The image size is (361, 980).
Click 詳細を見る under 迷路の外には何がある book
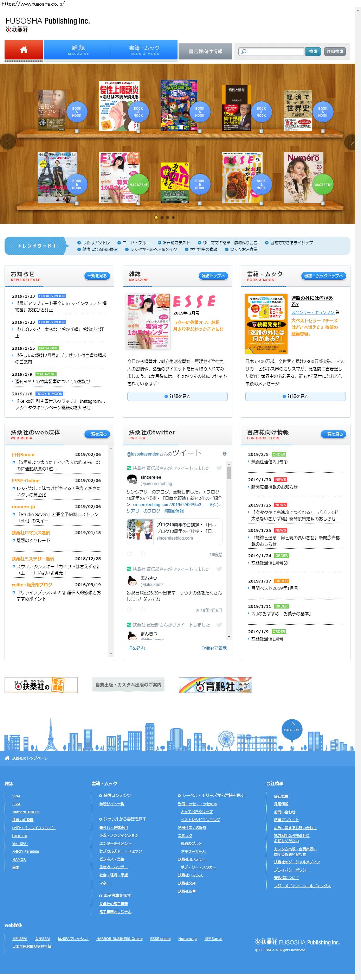295,396
